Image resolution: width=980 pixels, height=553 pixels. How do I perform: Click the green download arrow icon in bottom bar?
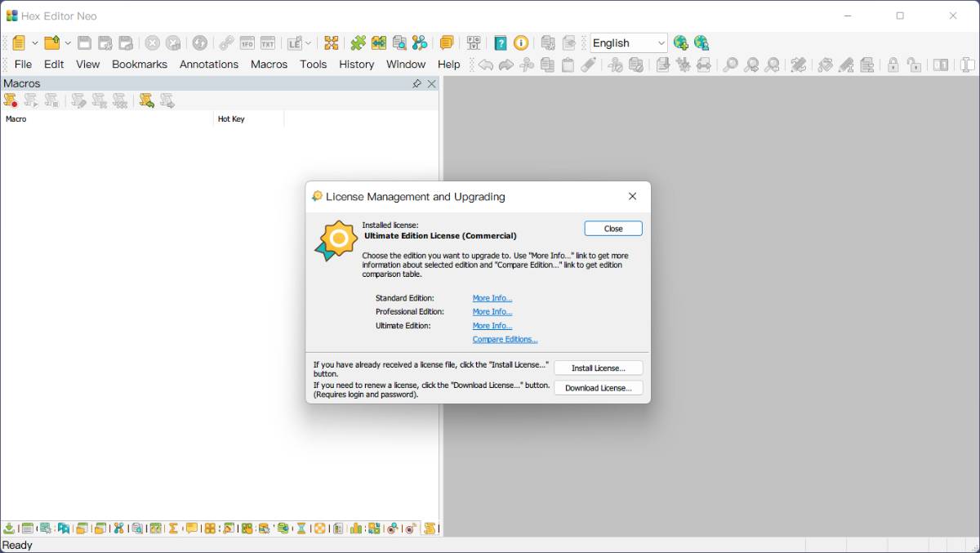[9, 528]
